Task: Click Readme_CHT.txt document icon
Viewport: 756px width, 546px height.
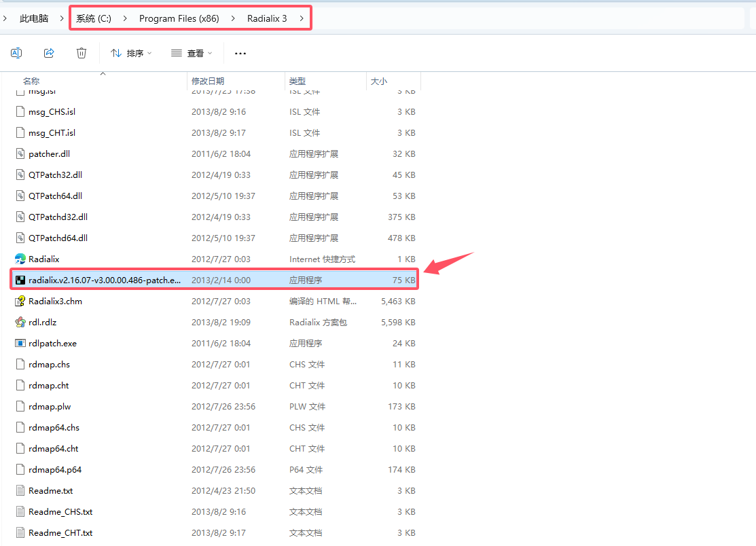Action: (20, 532)
